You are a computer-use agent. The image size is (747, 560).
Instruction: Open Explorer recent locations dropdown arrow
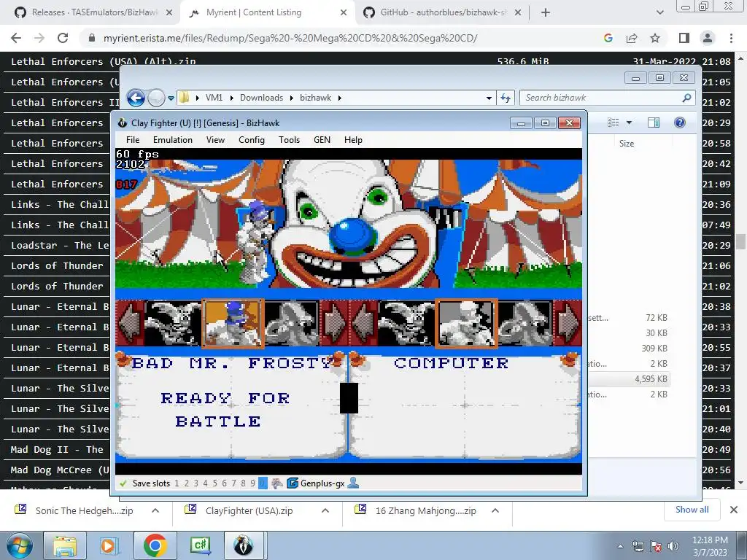point(171,98)
